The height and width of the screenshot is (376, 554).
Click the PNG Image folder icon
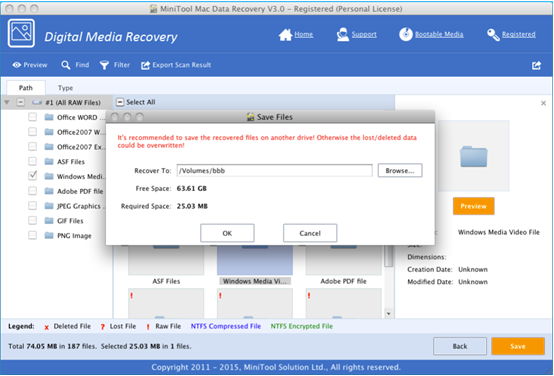pyautogui.click(x=49, y=236)
